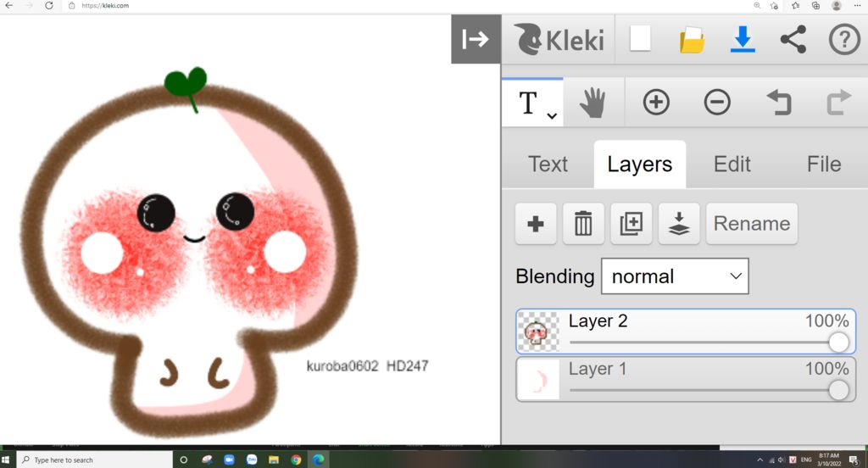
Task: Show hidden system tray icons
Action: 760,460
